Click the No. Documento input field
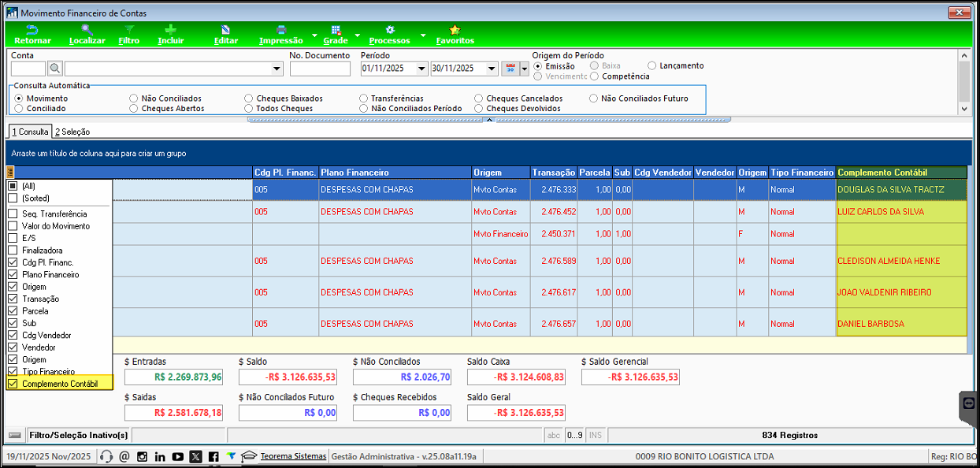Image resolution: width=980 pixels, height=468 pixels. 319,69
